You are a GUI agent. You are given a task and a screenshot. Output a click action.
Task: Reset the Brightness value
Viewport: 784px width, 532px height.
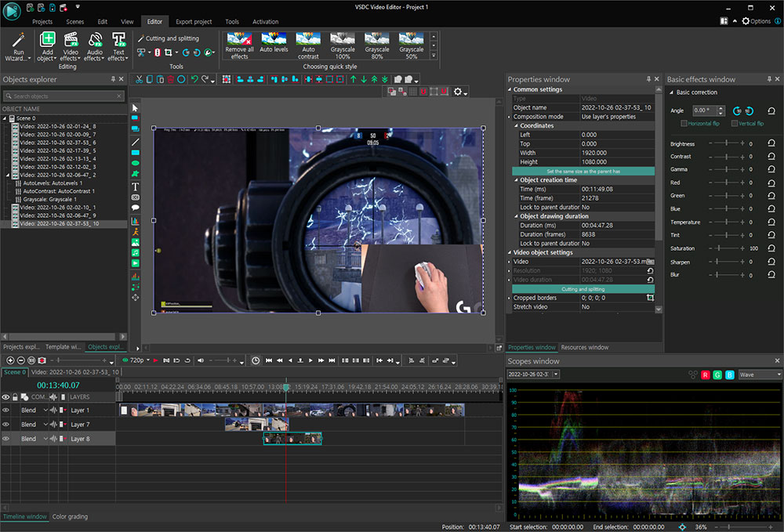click(x=771, y=144)
